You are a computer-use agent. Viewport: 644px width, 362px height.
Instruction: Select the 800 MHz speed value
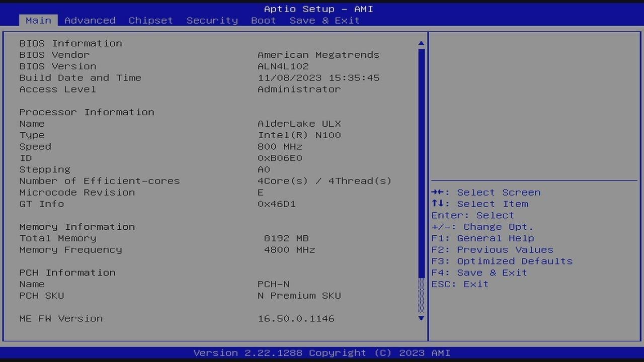pos(280,147)
